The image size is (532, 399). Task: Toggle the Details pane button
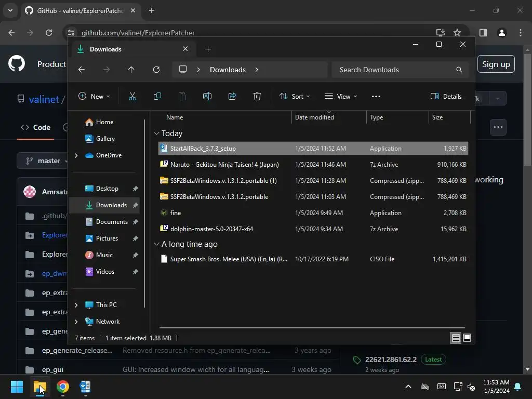click(446, 96)
